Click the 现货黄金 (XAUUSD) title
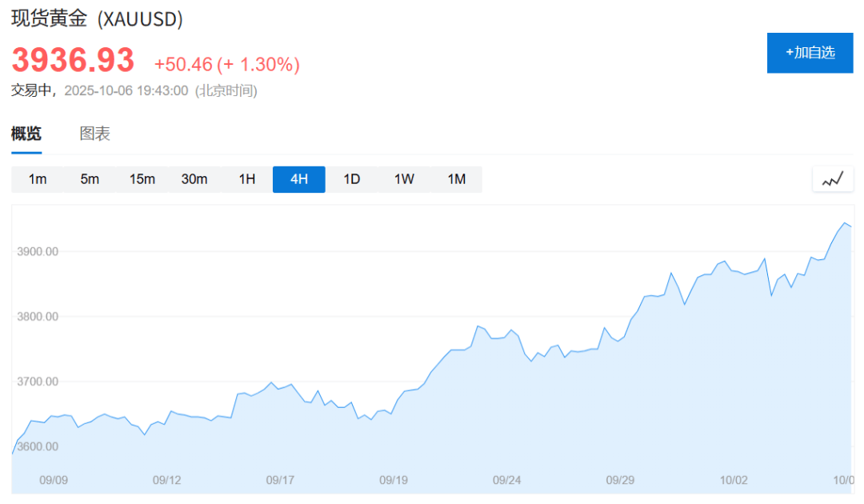864x504 pixels. point(97,19)
